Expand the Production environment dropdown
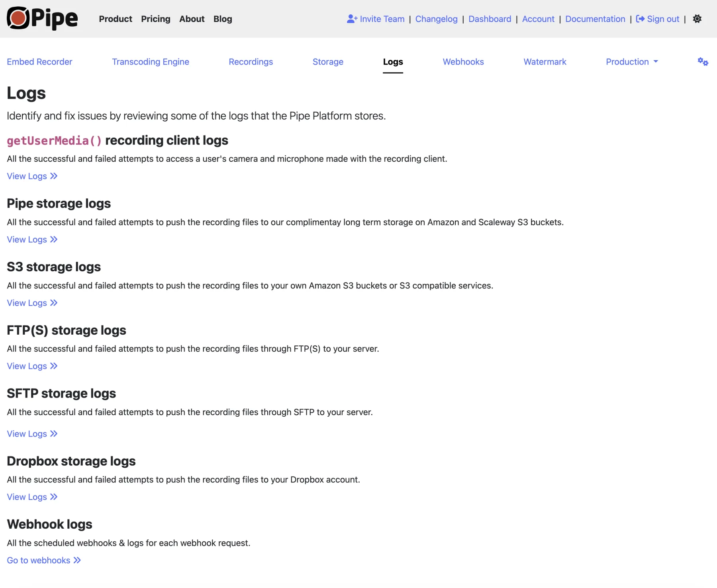Image resolution: width=717 pixels, height=588 pixels. coord(632,62)
